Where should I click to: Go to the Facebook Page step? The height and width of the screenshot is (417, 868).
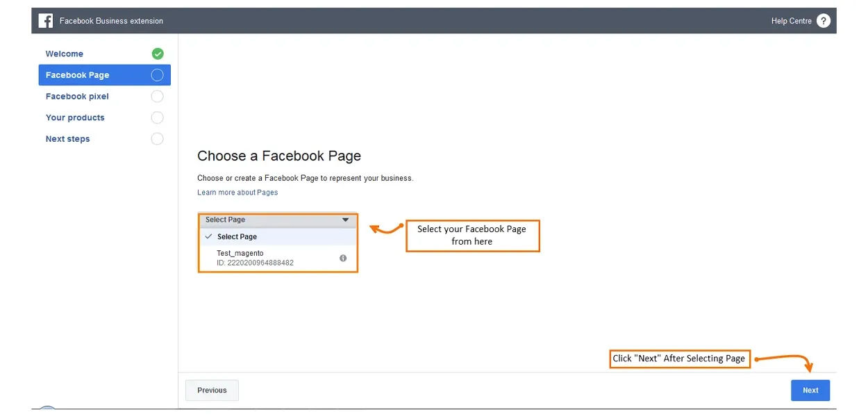(78, 75)
